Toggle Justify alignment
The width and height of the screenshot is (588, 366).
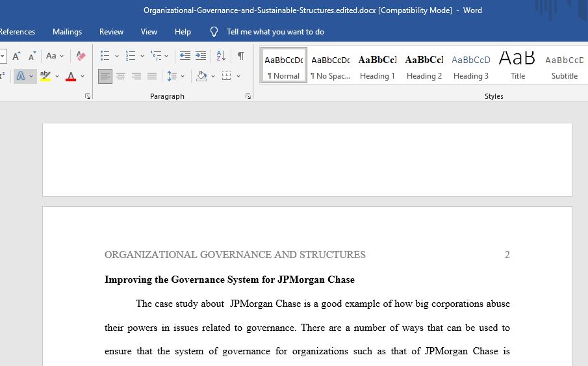point(152,76)
